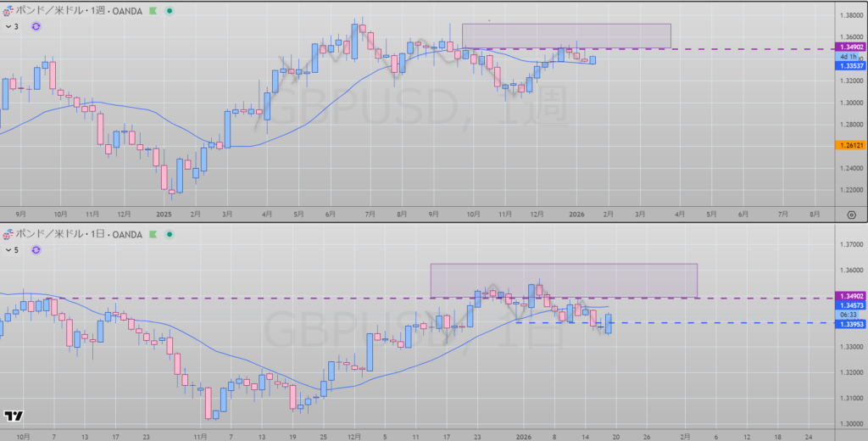Click the TradingView logo in bottom-left
This screenshot has width=868, height=441.
(13, 416)
